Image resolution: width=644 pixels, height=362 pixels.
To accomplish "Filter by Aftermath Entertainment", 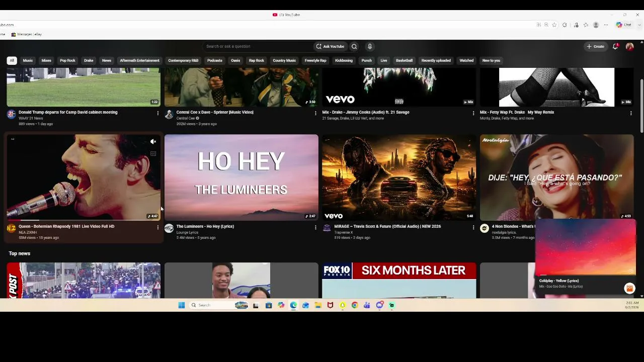I will [139, 60].
